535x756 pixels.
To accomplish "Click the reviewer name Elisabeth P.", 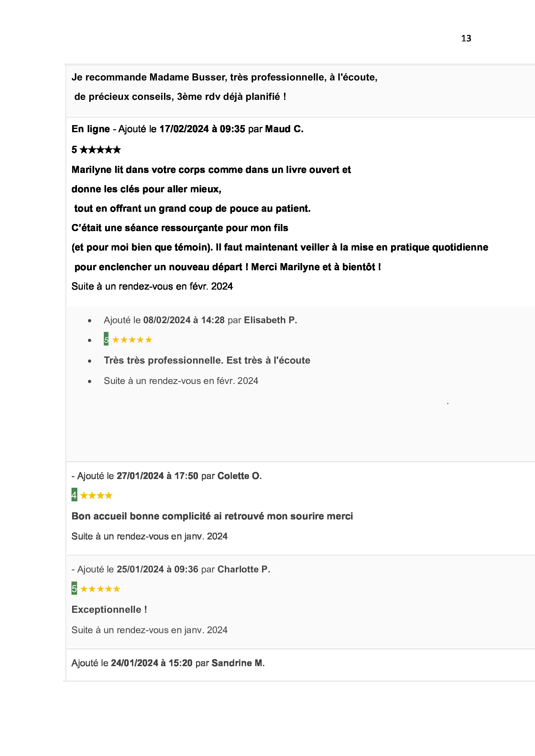I will [270, 320].
